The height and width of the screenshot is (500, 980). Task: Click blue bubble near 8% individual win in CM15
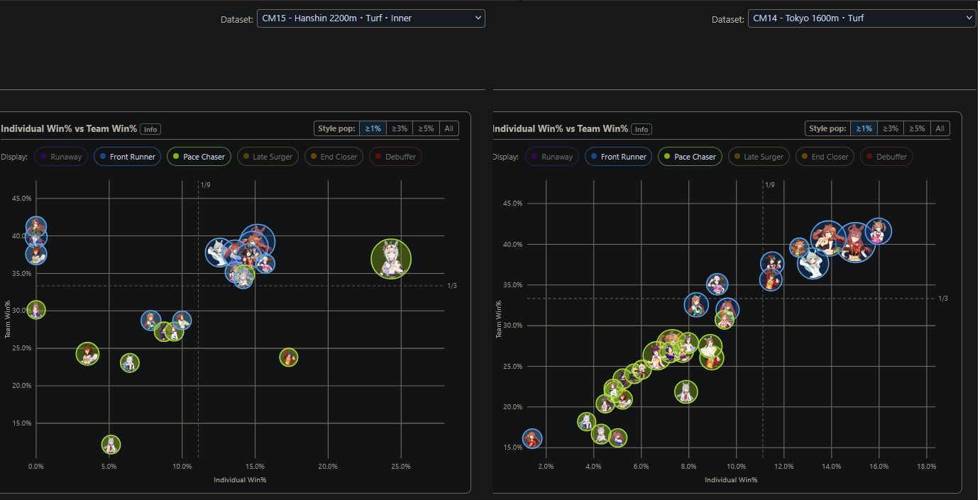click(x=150, y=321)
